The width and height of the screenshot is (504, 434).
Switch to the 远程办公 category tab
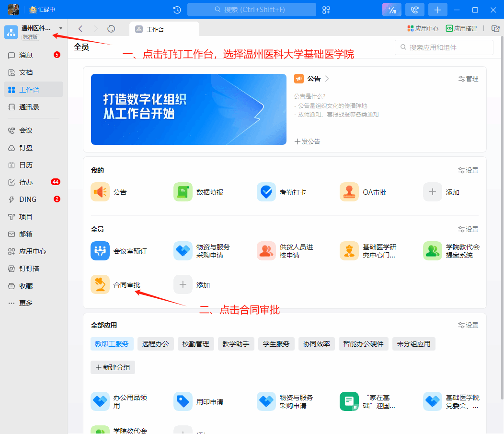[156, 344]
